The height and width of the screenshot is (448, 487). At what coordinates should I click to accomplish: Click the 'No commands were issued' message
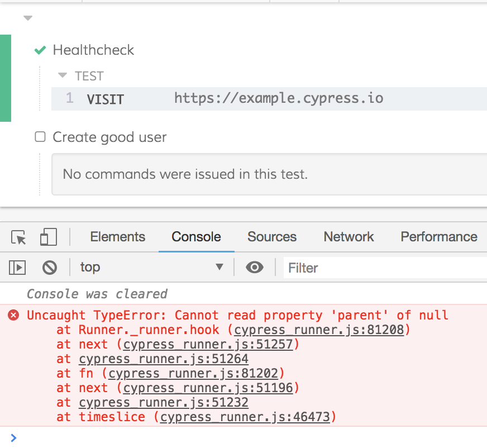coord(185,174)
